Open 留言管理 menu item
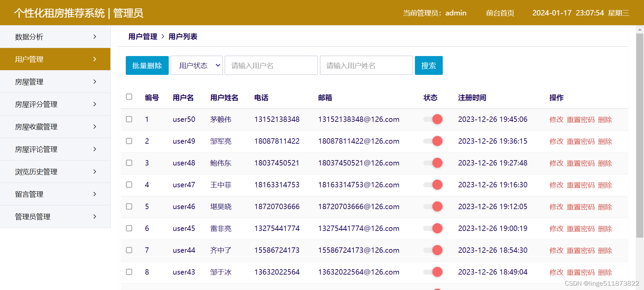Image resolution: width=644 pixels, height=290 pixels. 55,194
